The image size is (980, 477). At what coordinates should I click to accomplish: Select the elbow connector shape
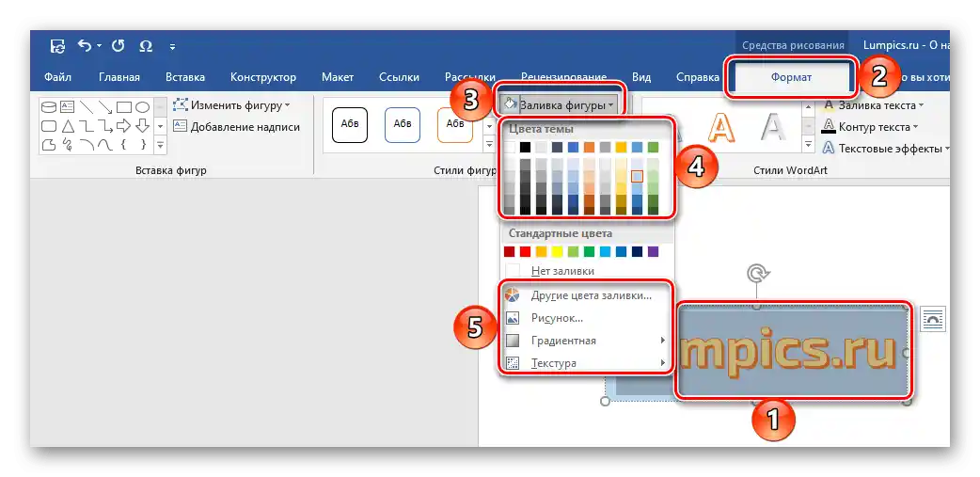coord(87,126)
